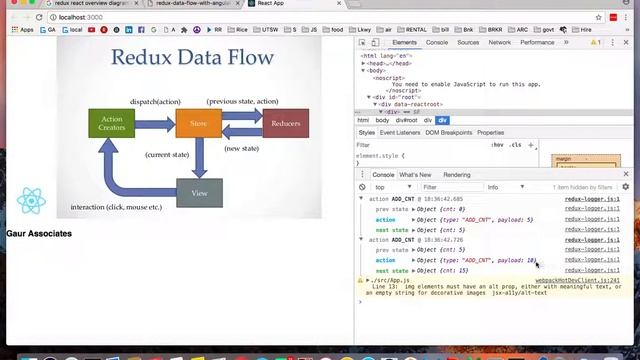The width and height of the screenshot is (640, 360).
Task: Open the red extension icon in the browser toolbar
Action: click(x=613, y=17)
